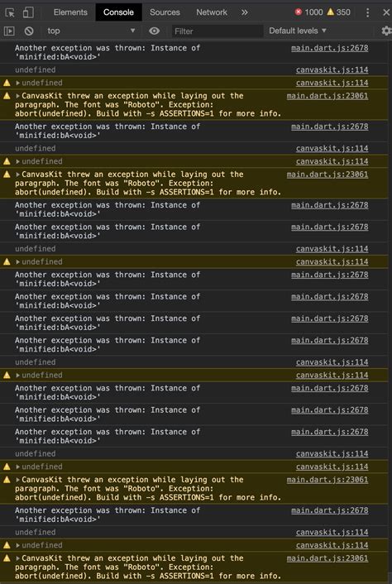Open the Sources tab

click(165, 12)
